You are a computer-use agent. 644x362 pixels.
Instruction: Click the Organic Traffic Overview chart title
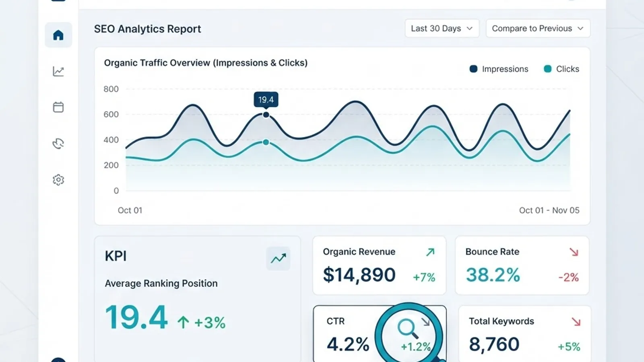point(206,63)
